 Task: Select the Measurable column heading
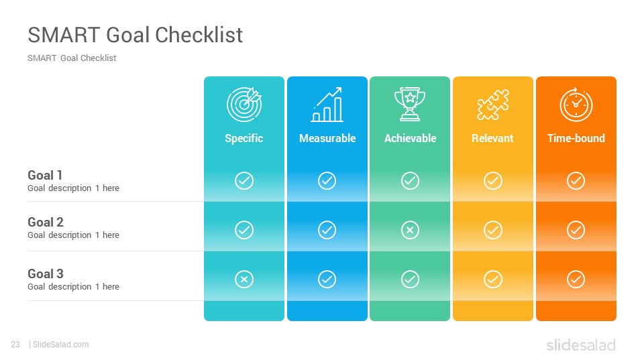coord(327,138)
